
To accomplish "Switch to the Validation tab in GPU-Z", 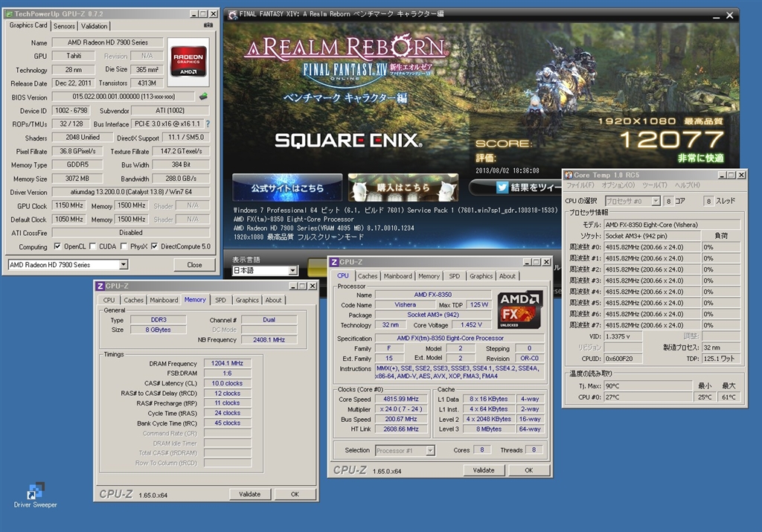I will (x=95, y=26).
